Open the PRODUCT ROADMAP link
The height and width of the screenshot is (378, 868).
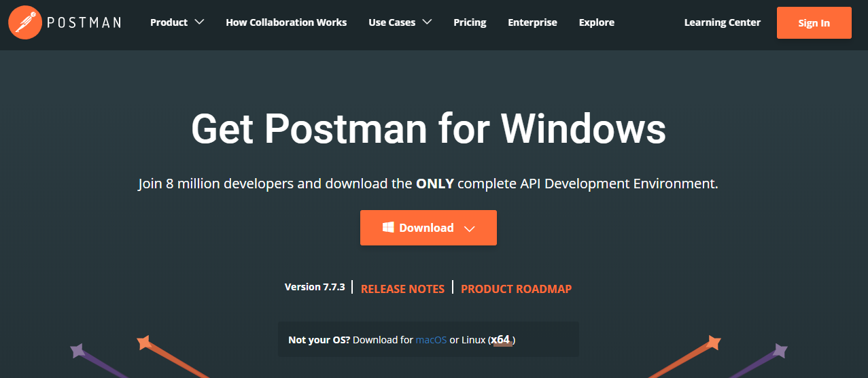pyautogui.click(x=517, y=289)
